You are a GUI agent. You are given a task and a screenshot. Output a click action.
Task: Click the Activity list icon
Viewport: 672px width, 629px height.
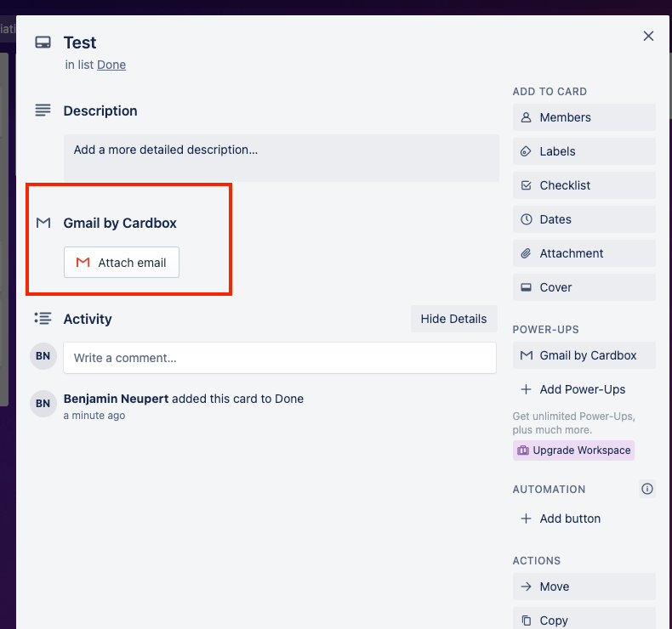[x=43, y=319]
